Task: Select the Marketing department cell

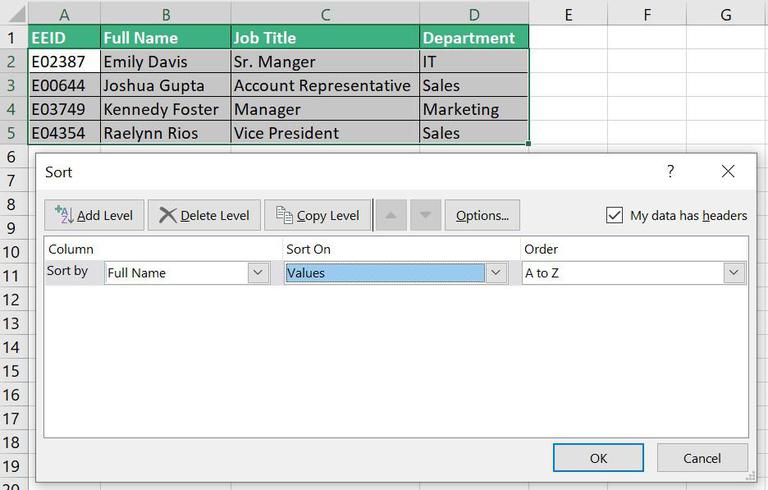Action: coord(474,109)
